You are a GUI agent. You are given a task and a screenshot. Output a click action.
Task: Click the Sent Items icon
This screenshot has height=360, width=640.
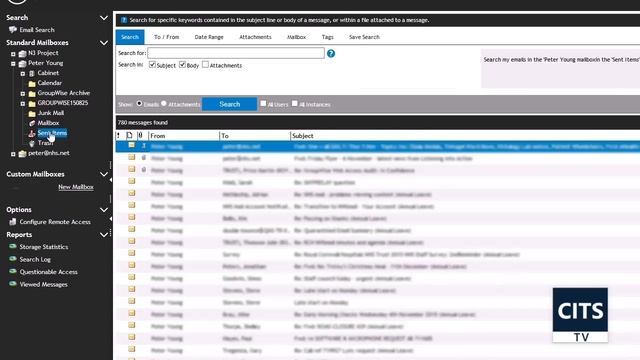coord(32,133)
